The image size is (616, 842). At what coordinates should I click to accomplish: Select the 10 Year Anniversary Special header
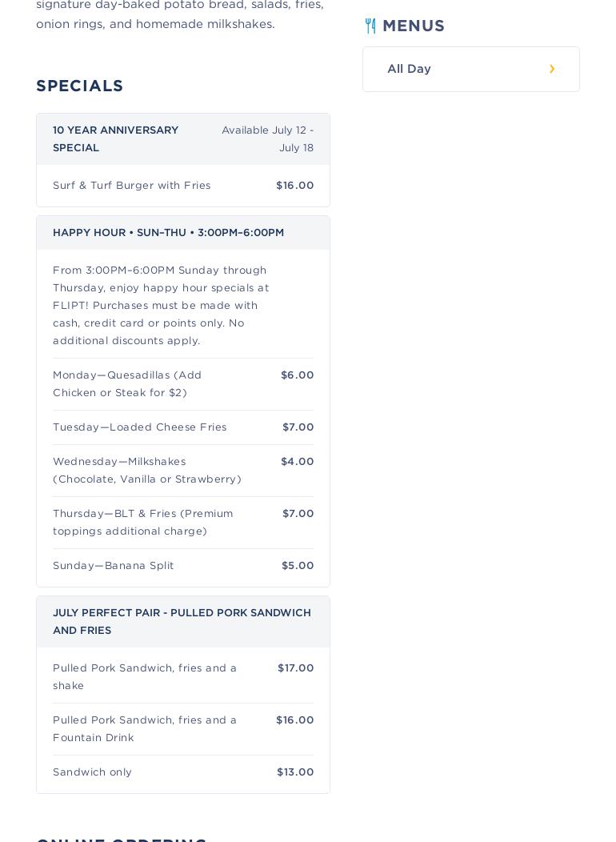[x=116, y=139]
